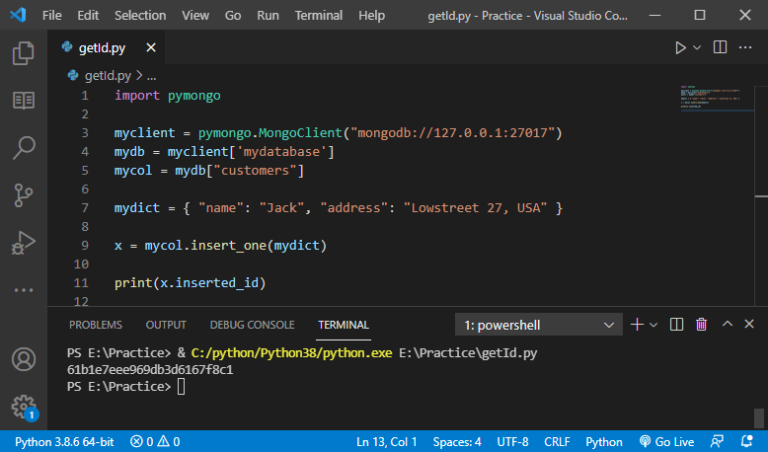Split the editor to the right
This screenshot has height=452, width=768.
tap(720, 48)
